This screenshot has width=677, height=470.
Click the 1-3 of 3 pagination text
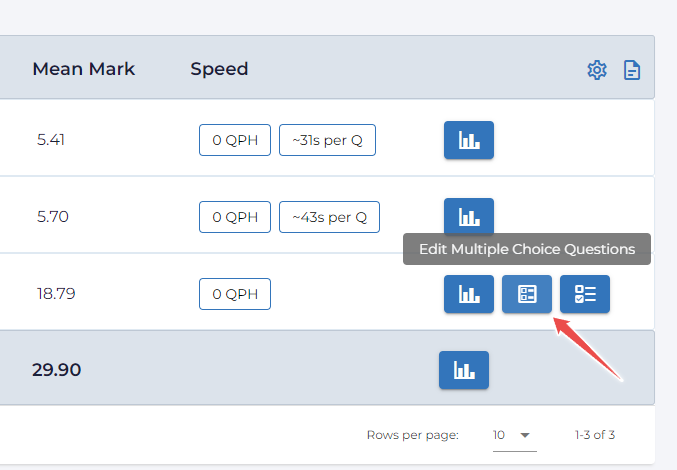[x=595, y=435]
